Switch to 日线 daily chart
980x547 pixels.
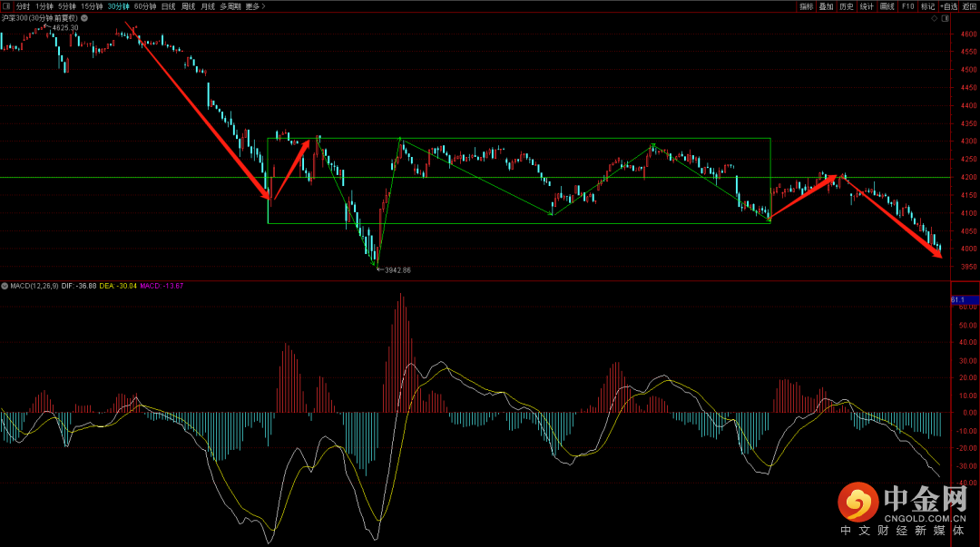click(x=169, y=6)
